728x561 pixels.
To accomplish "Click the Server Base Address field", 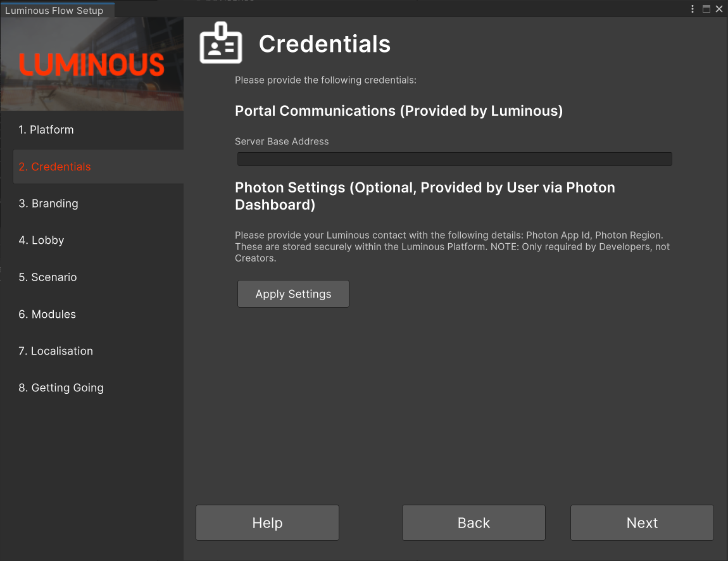I will pos(455,159).
